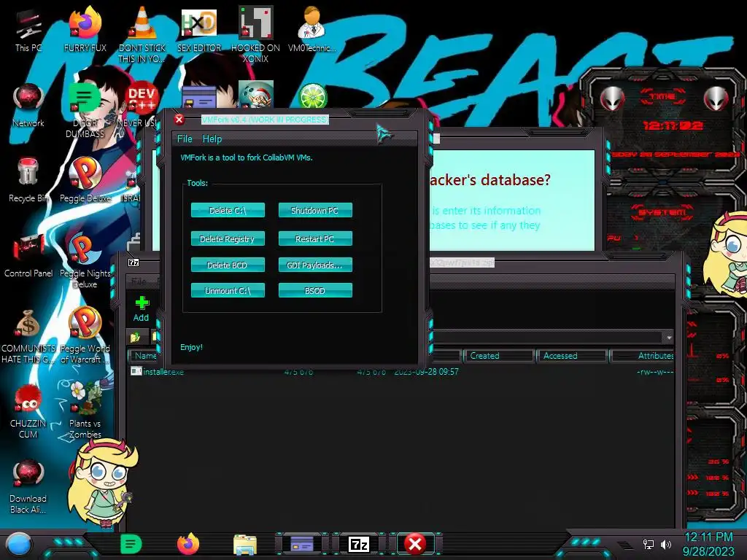Open the Peggle World of Warcraft icon
This screenshot has width=747, height=560.
click(85, 335)
